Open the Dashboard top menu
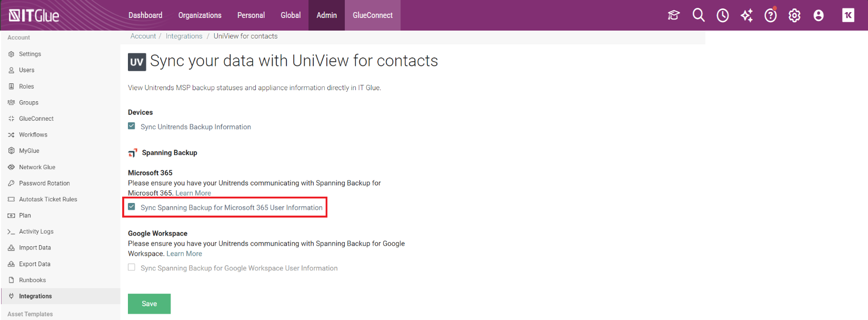This screenshot has height=320, width=868. click(145, 15)
